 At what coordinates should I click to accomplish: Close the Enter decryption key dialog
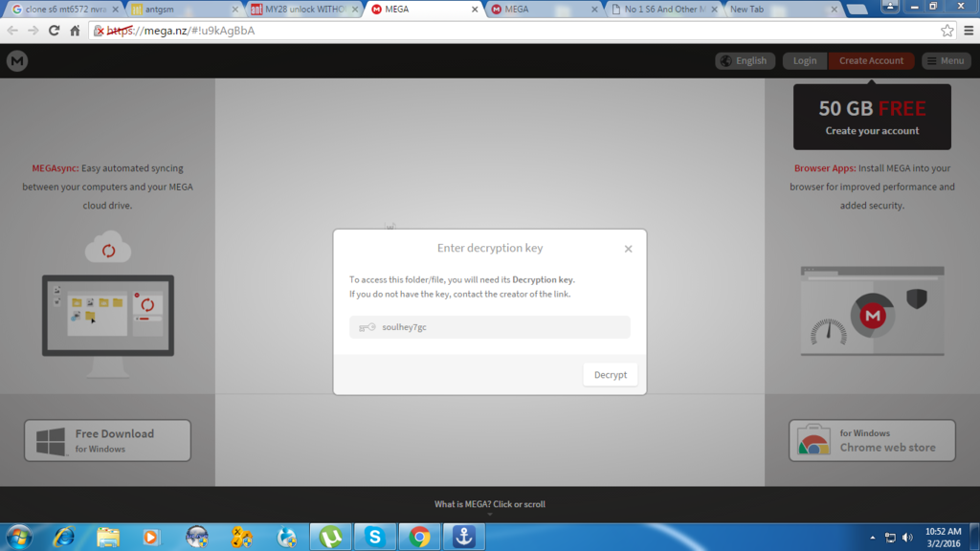tap(628, 249)
